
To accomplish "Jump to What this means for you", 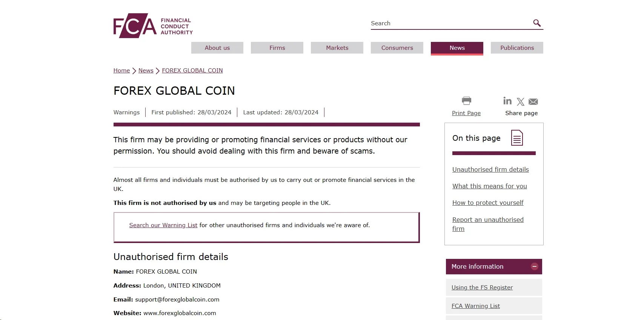I will click(x=490, y=186).
